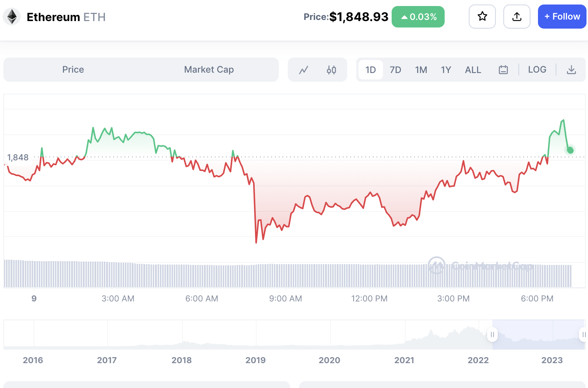This screenshot has height=388, width=588.
Task: Download chart data with download icon
Action: tap(571, 70)
